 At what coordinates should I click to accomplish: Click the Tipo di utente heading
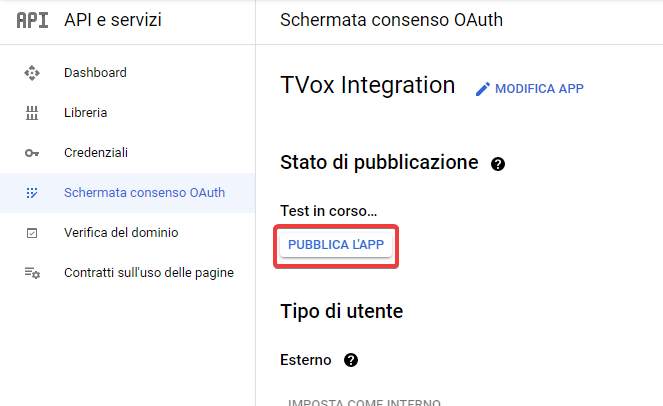[342, 311]
